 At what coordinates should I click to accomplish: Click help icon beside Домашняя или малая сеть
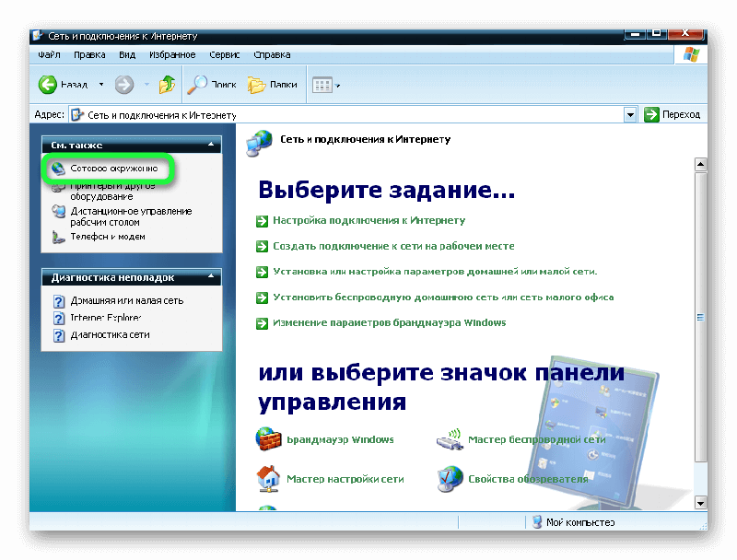[x=59, y=301]
